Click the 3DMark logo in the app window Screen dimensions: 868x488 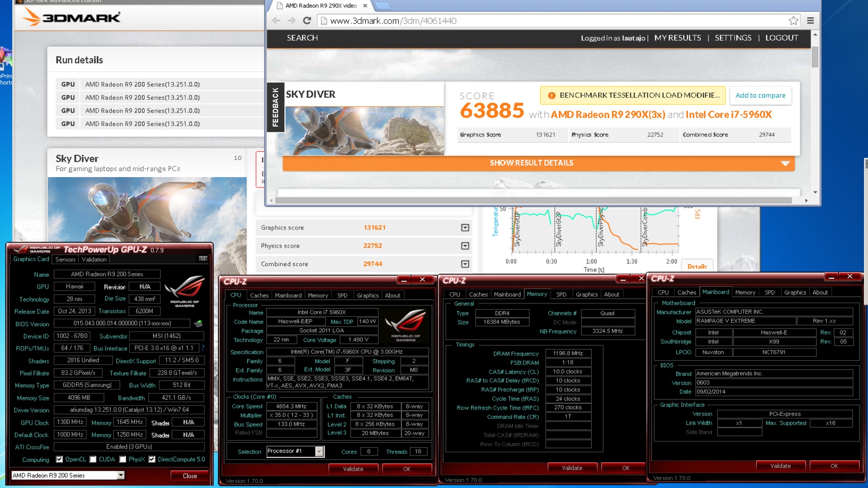(x=72, y=18)
